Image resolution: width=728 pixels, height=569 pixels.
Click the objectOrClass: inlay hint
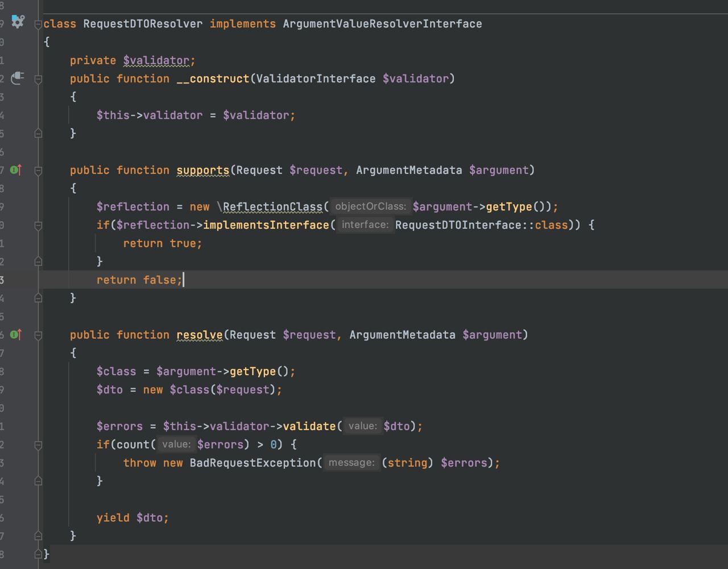click(x=371, y=206)
